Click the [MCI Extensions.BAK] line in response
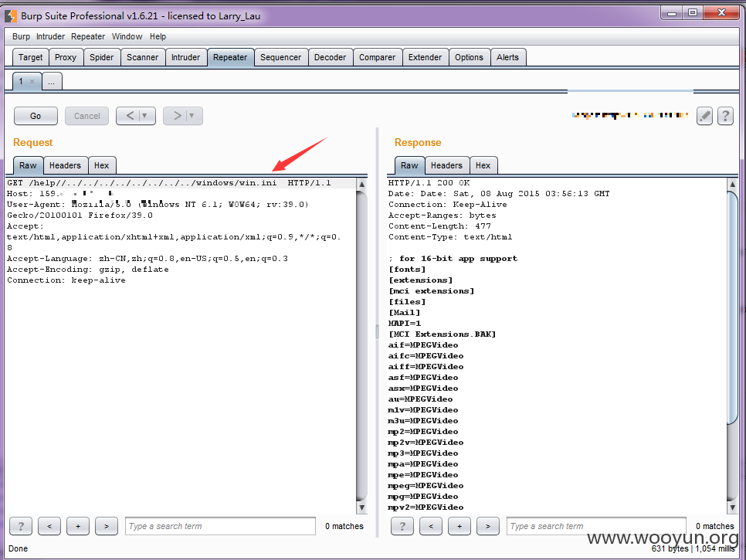746x560 pixels. (x=442, y=334)
